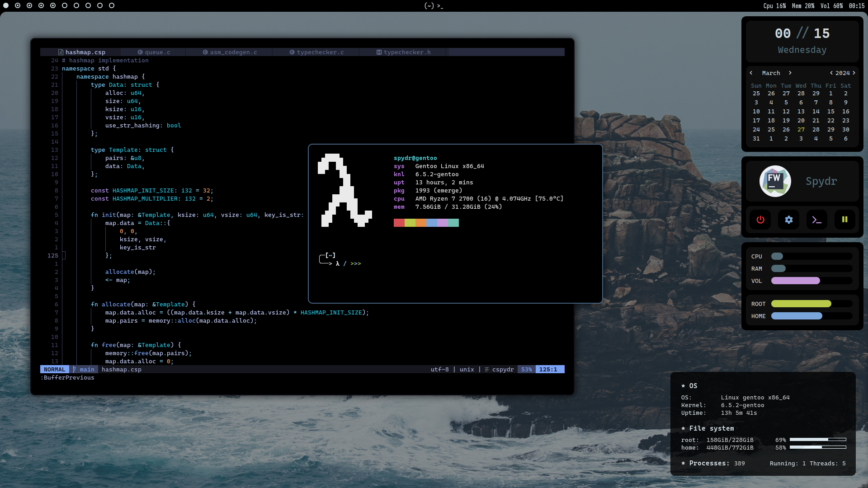Viewport: 868px width, 488px height.
Task: Click the green color swatch in terminal
Action: [x=410, y=223]
